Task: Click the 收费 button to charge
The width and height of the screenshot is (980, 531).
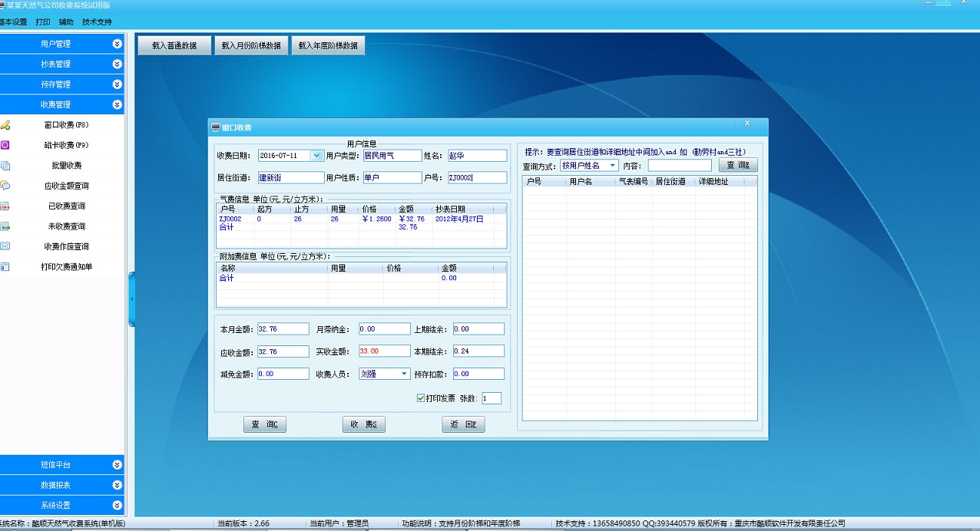Action: coord(363,424)
